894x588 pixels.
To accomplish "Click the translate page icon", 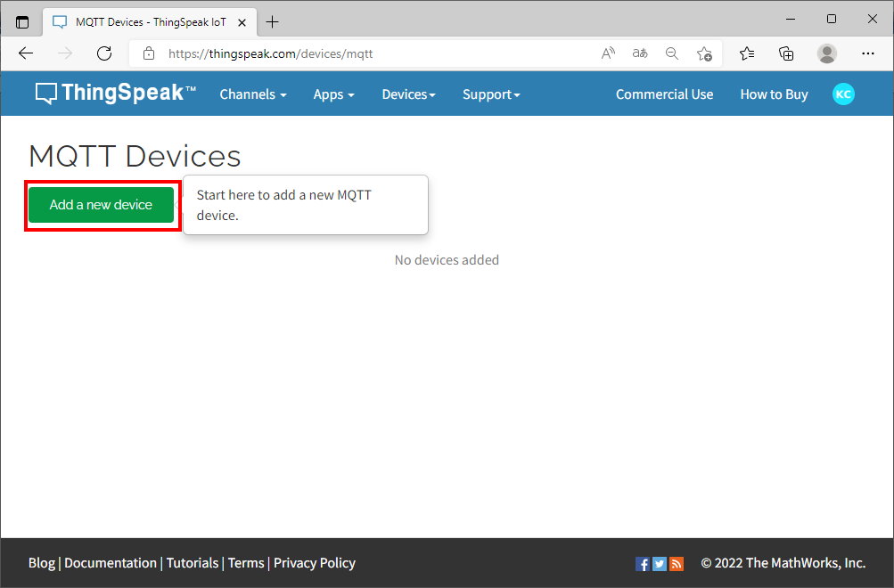I will pos(640,53).
